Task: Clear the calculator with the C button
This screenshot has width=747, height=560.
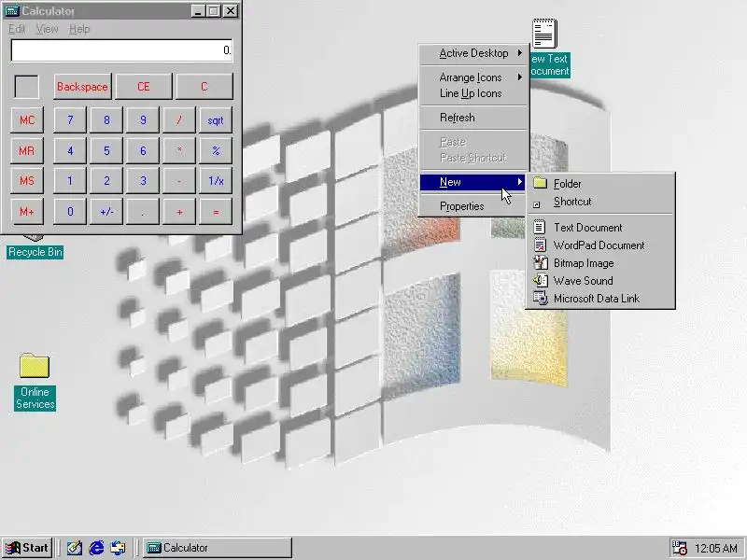Action: coord(204,87)
